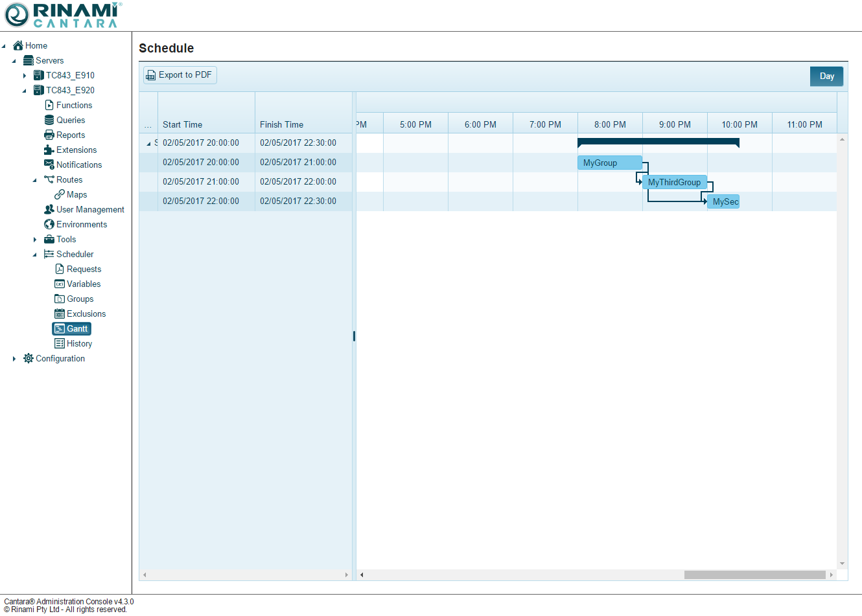
Task: Click the Environments globe icon
Action: point(49,224)
